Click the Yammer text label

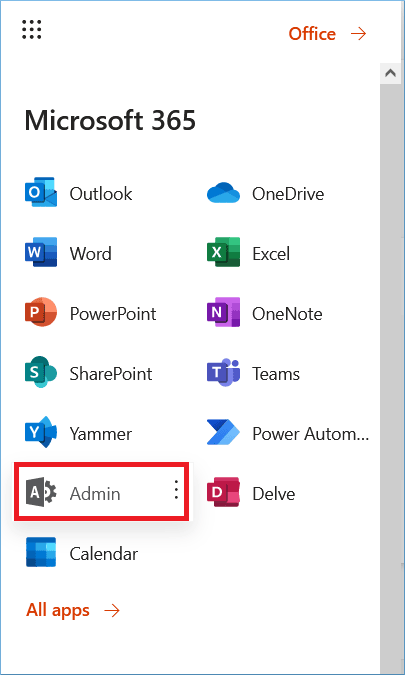[x=101, y=433]
